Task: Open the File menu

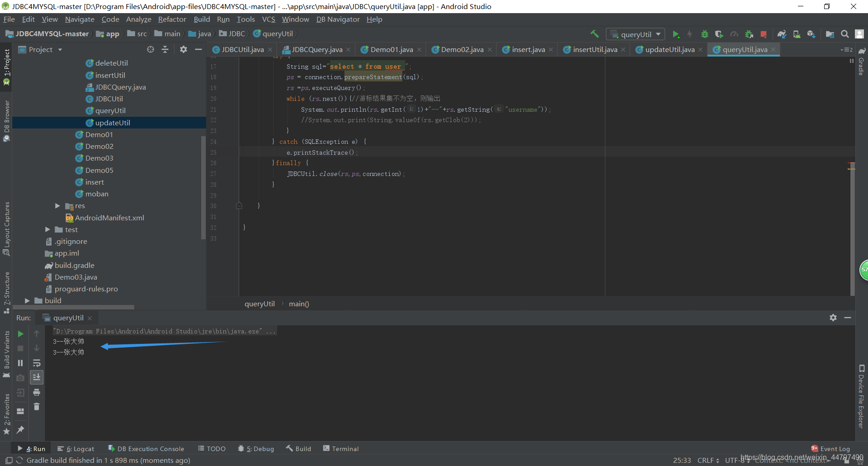Action: click(x=9, y=19)
